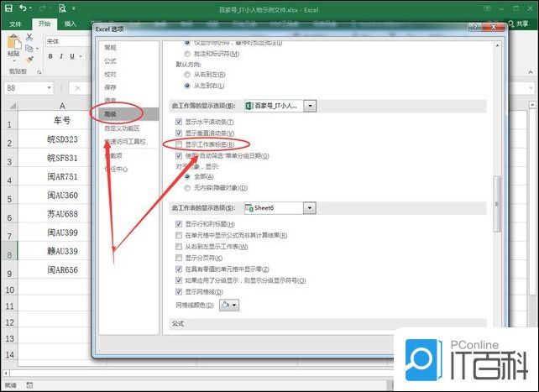Open the Customize Quick Access Toolbar arrow
The width and height of the screenshot is (539, 392).
tap(74, 8)
